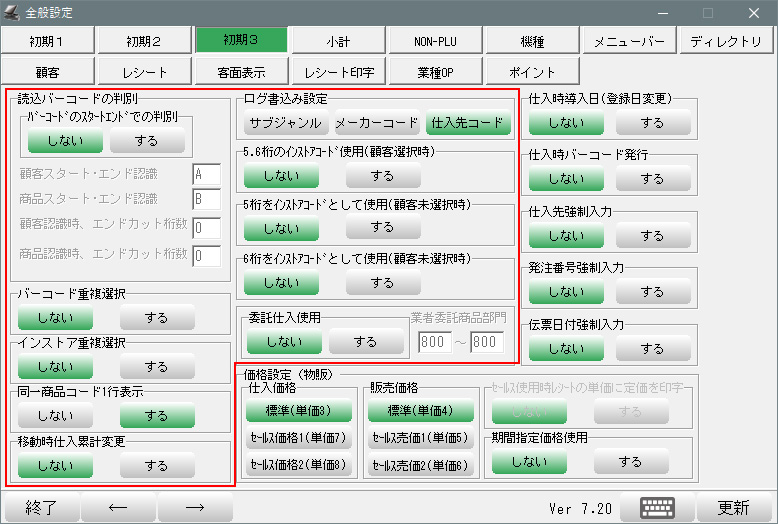Choose メーカーコード log writing option
This screenshot has width=778, height=524.
coord(376,123)
